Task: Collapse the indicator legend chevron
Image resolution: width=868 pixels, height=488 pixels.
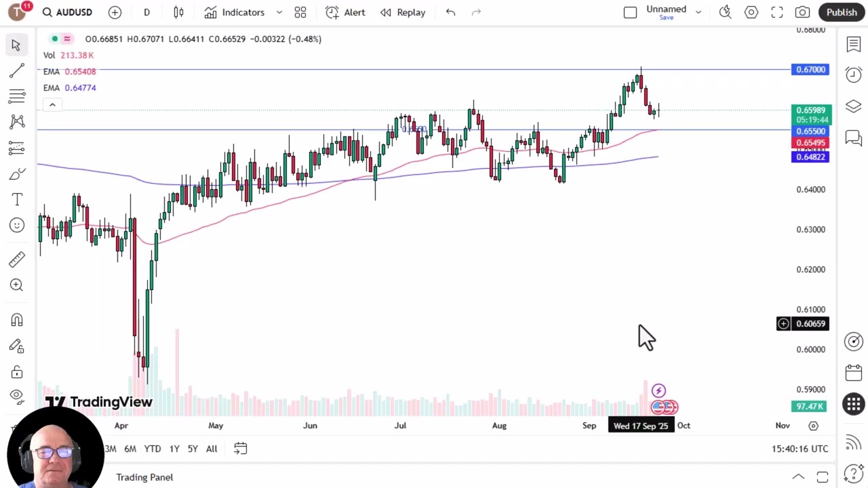Action: pos(52,104)
